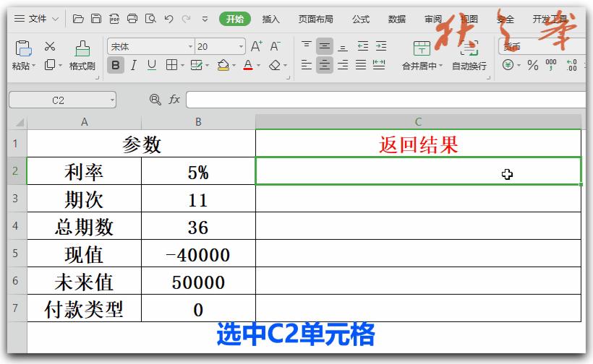Open Print Preview icon
This screenshot has width=593, height=364.
pyautogui.click(x=150, y=19)
